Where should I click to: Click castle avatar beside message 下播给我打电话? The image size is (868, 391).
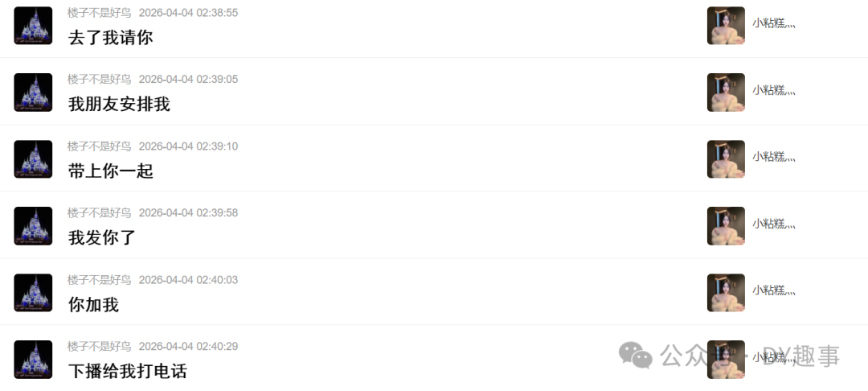33,360
